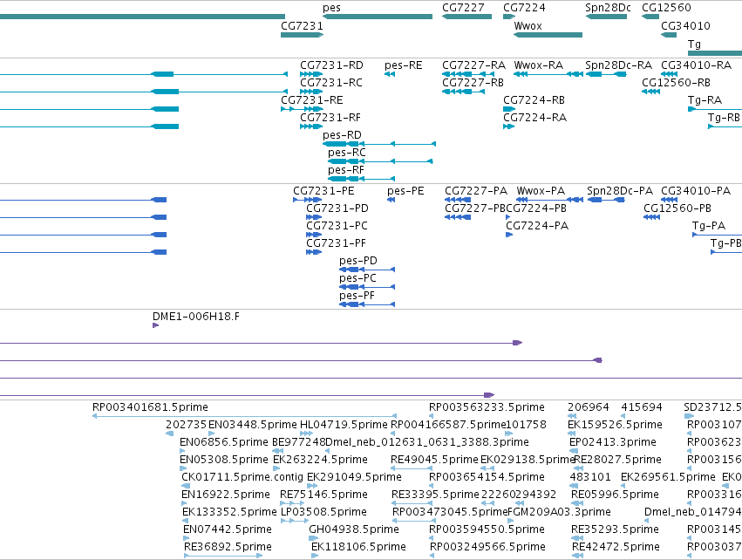
Task: Click the pes gene bar glyph
Action: click(378, 17)
